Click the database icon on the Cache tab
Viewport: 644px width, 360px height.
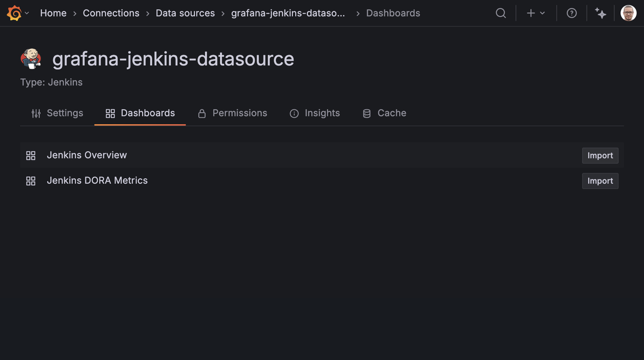(x=367, y=113)
